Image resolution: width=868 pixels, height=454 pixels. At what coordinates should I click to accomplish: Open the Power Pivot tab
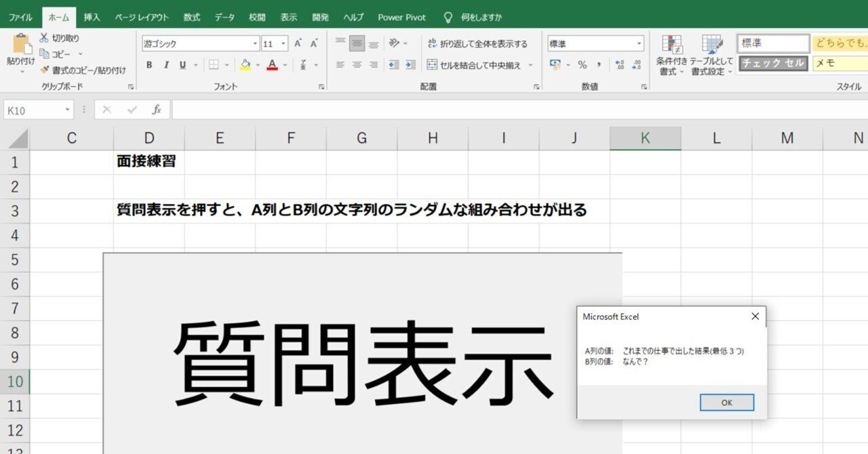[x=401, y=17]
